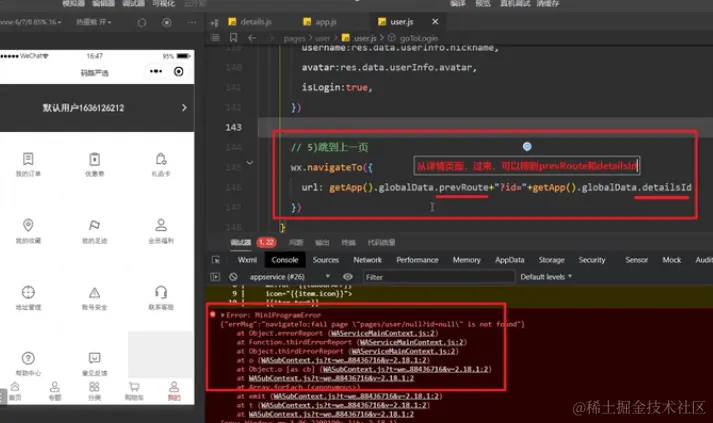This screenshot has width=713, height=423.
Task: Open the Default levels dropdown
Action: (546, 277)
